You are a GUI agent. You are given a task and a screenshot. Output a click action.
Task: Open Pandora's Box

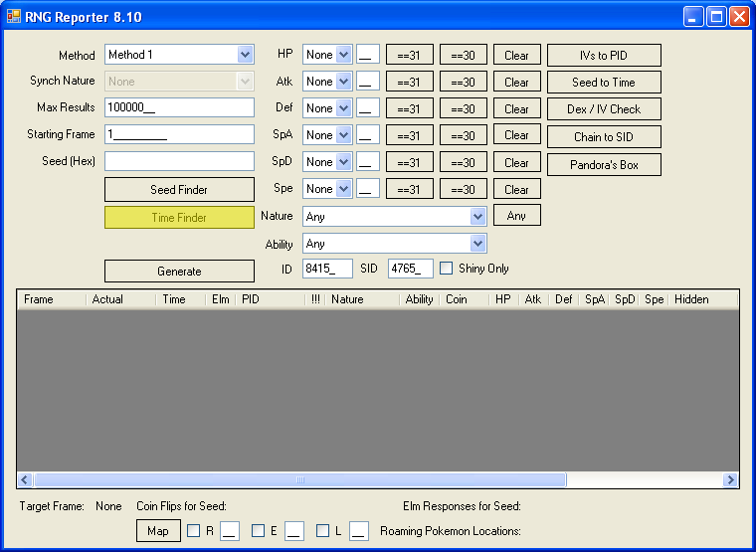[604, 165]
